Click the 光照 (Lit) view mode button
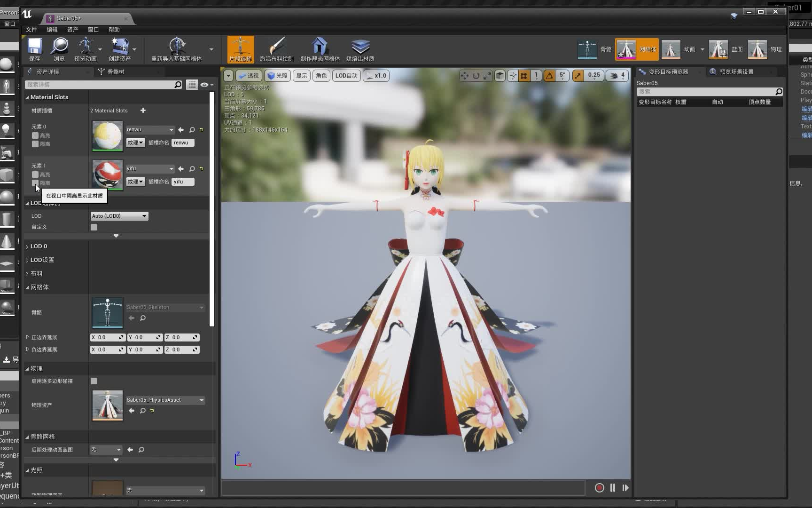Screen dimensions: 812x508 point(277,76)
